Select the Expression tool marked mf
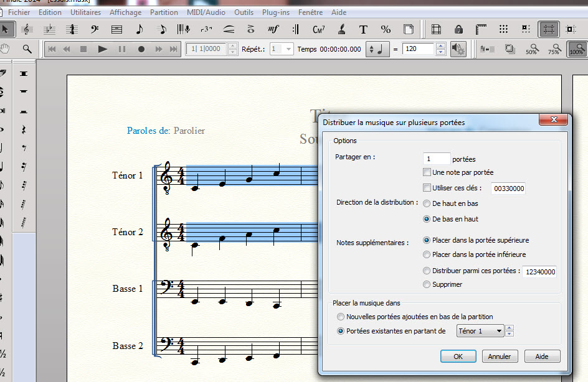 [x=273, y=29]
